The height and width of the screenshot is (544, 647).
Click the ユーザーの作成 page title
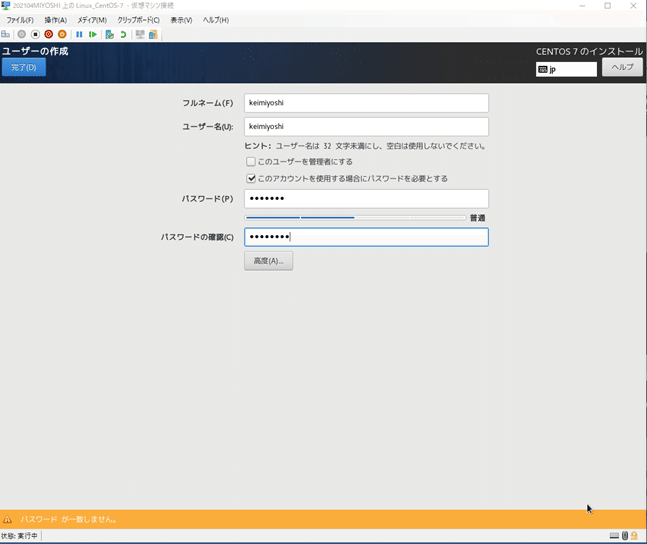pos(35,51)
